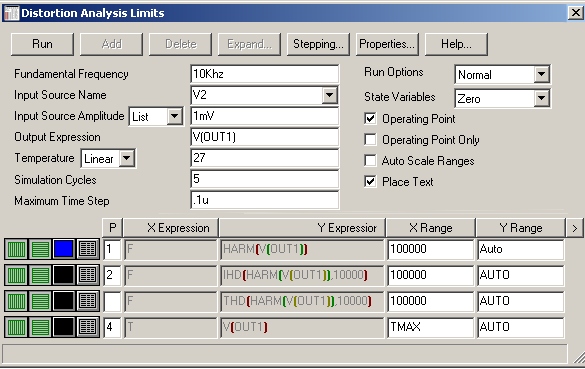Toggle X log/linear icon in THD row
585x369 pixels.
16,301
